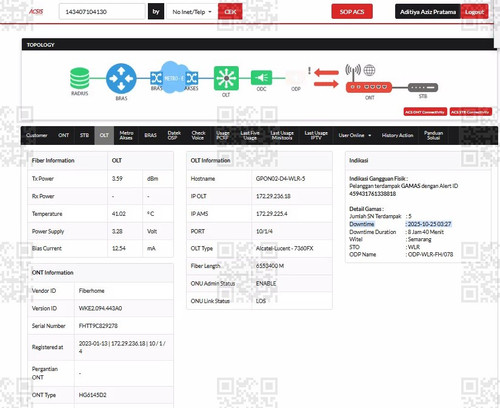Click the Aditiya Aziz Pratama user button
Screen dimensions: 500x408
(428, 12)
